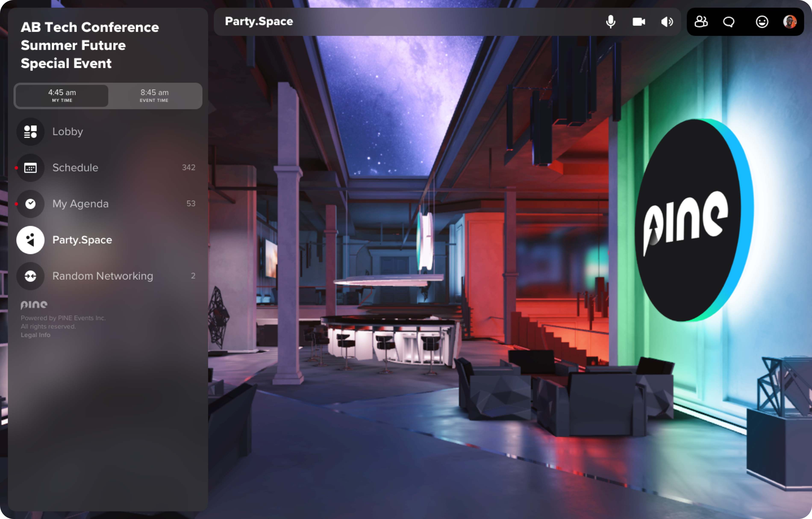Select the Random Networking menu label
Viewport: 812px width, 519px height.
pyautogui.click(x=103, y=276)
